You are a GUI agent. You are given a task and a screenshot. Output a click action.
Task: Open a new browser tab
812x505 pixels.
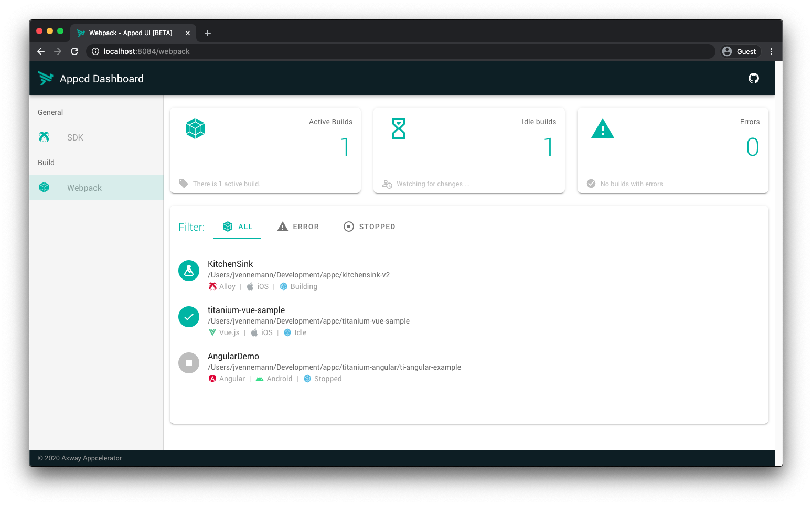pos(208,33)
